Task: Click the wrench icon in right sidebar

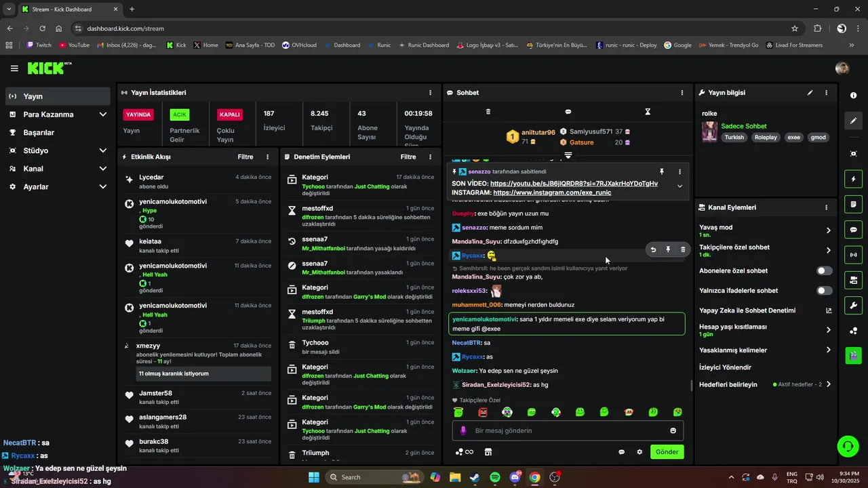Action: tap(853, 305)
